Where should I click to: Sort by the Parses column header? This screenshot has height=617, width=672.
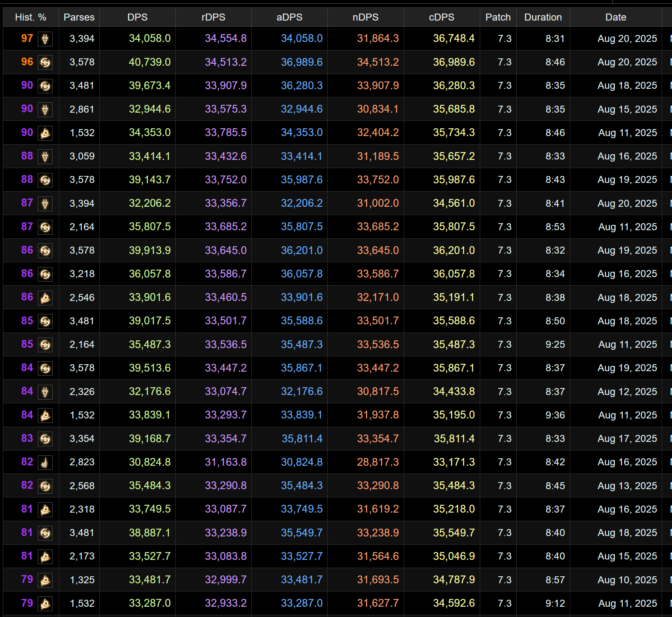[x=79, y=17]
